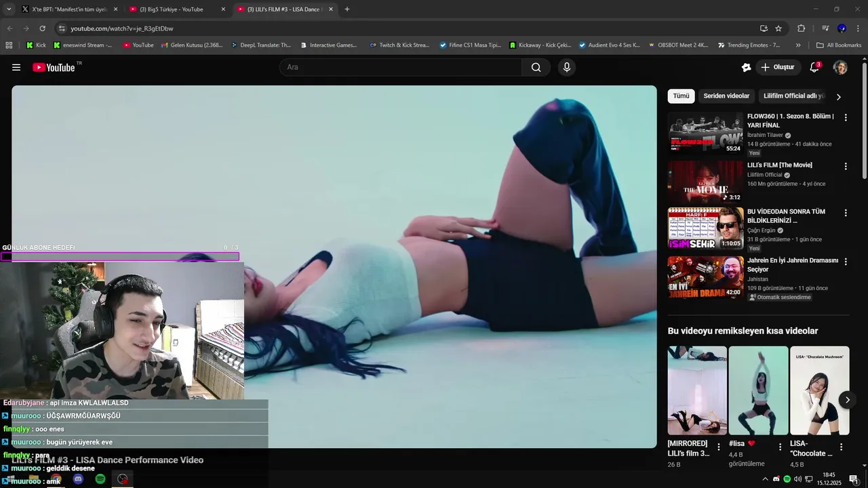This screenshot has height=488, width=868.
Task: Select the Tümü filter chip
Action: coord(681,96)
